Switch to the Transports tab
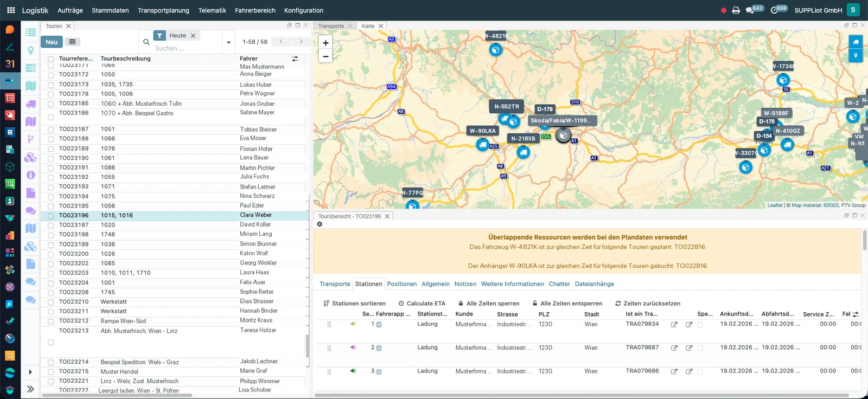The image size is (868, 399). (331, 26)
